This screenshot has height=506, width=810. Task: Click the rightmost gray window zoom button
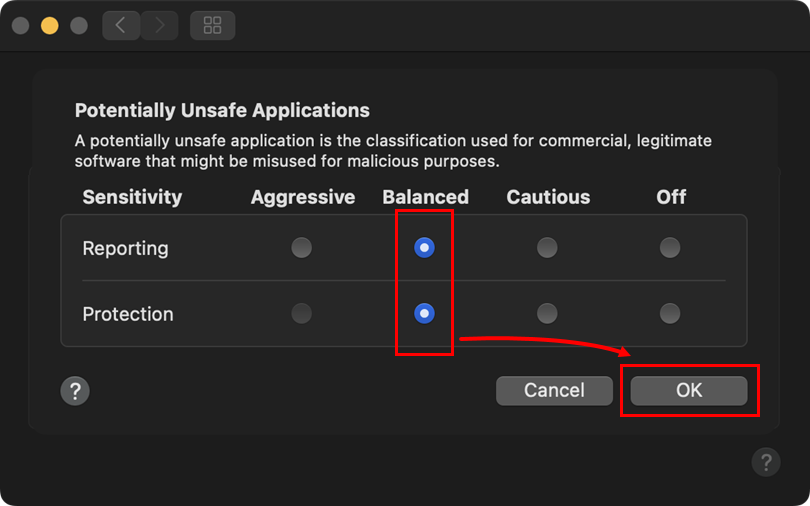79,25
